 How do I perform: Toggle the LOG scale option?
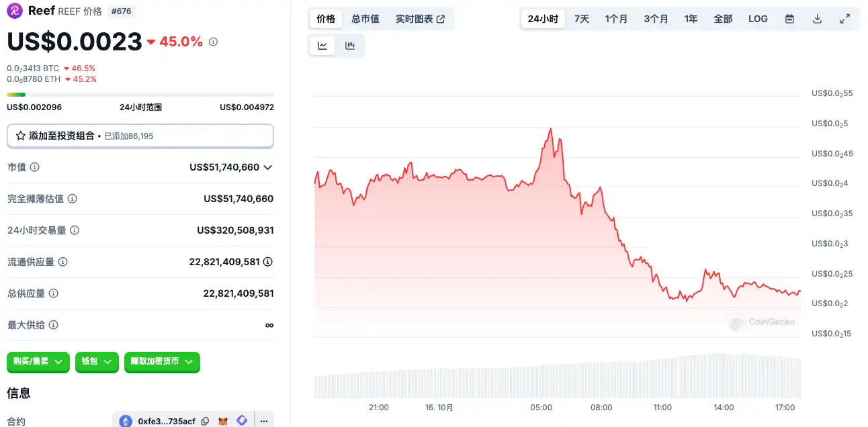(758, 19)
